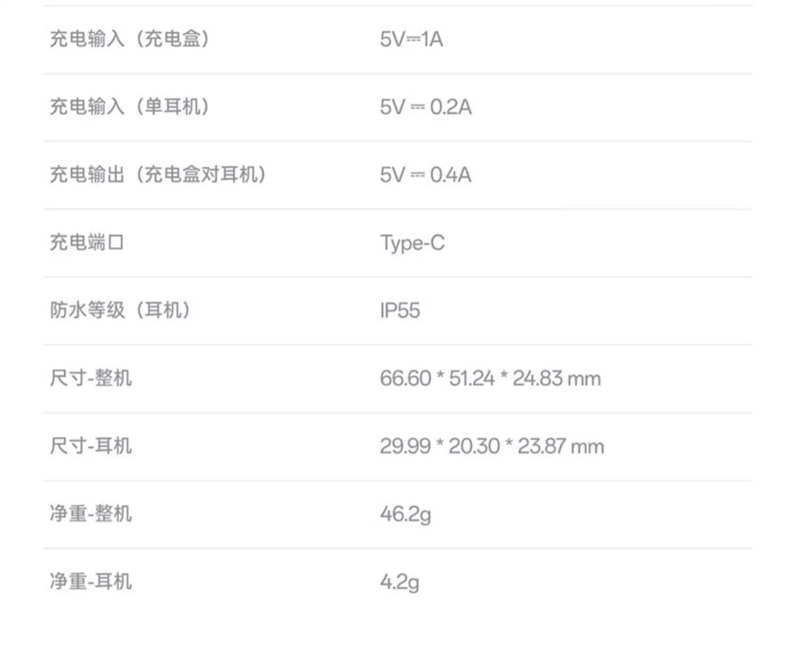The image size is (795, 672).
Task: Select the 5V 0.2A value
Action: [426, 107]
